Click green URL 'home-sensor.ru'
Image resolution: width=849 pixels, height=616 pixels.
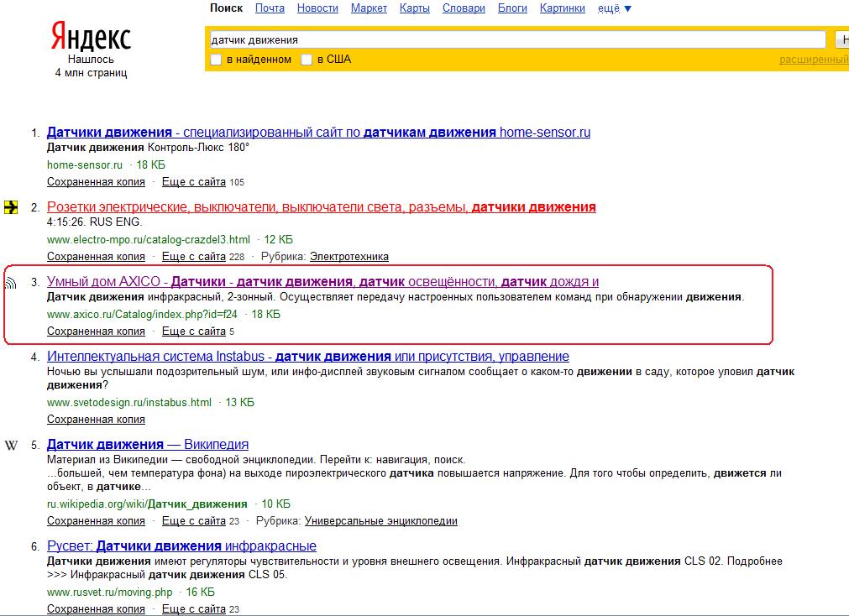click(x=85, y=164)
